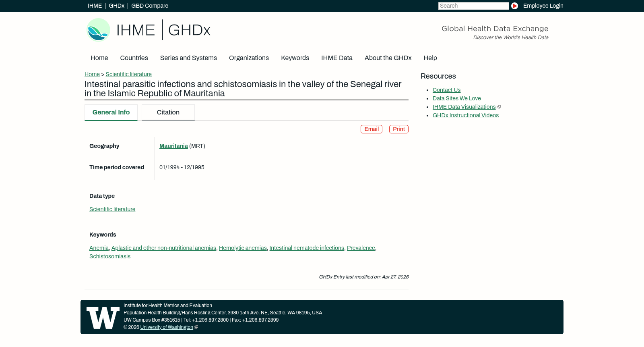
Task: Open Scientific literature under Data type
Action: pyautogui.click(x=112, y=209)
